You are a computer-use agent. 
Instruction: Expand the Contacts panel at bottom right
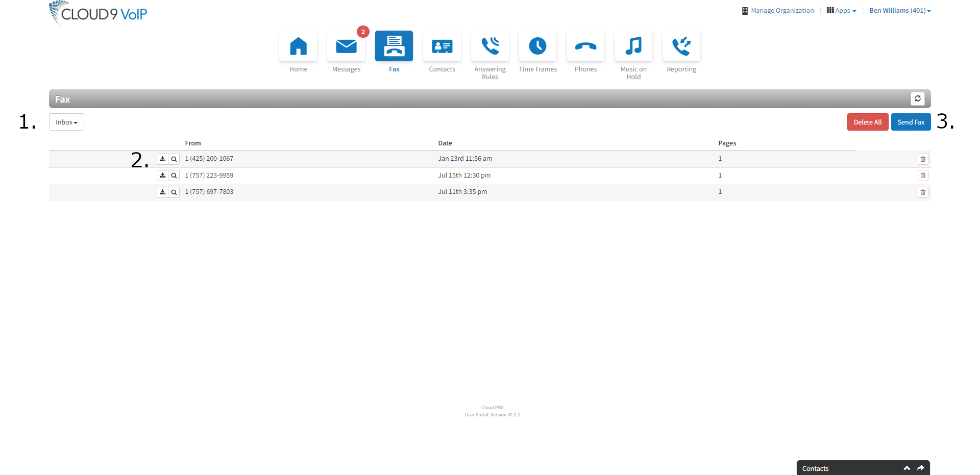pos(907,468)
